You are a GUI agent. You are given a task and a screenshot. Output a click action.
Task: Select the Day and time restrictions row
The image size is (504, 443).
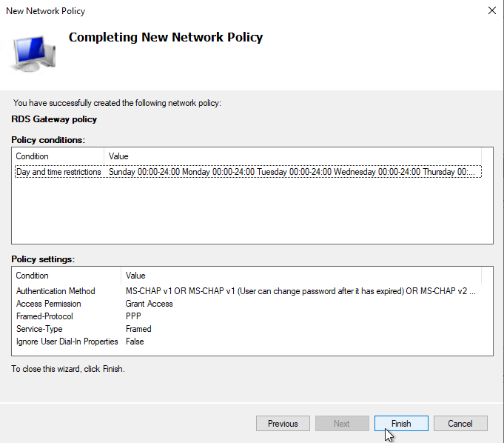(58, 172)
